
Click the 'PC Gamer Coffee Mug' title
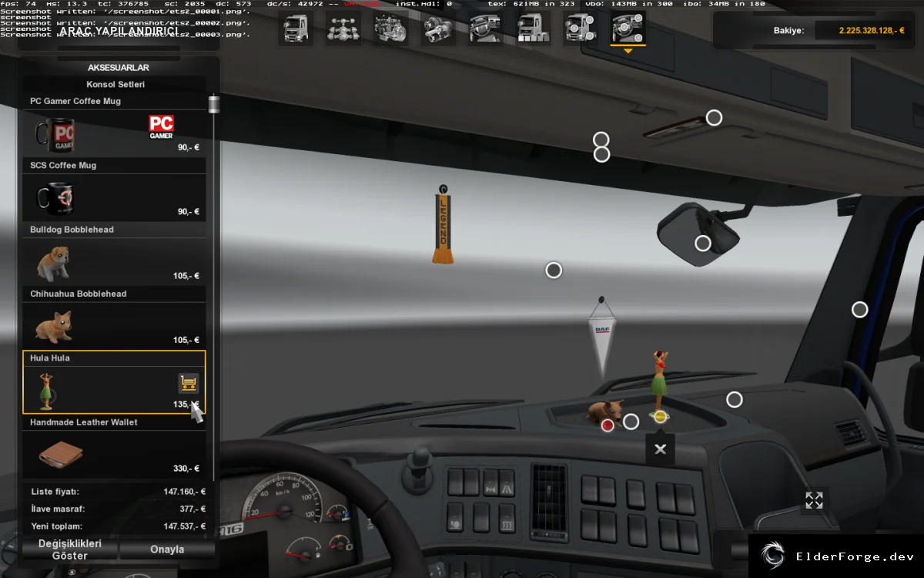click(x=75, y=101)
